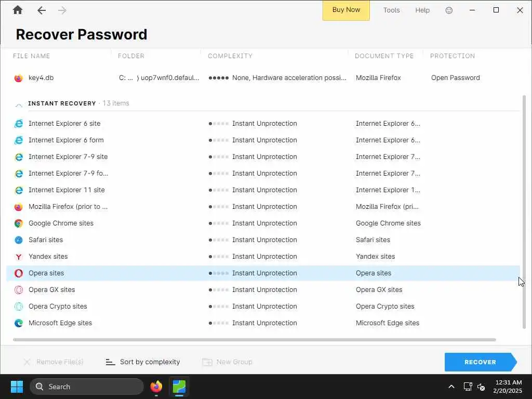Image resolution: width=532 pixels, height=399 pixels.
Task: Open the Windows Start menu
Action: pyautogui.click(x=17, y=387)
